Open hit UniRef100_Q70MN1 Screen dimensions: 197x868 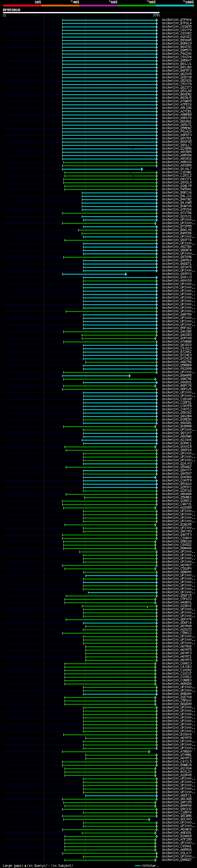click(177, 755)
